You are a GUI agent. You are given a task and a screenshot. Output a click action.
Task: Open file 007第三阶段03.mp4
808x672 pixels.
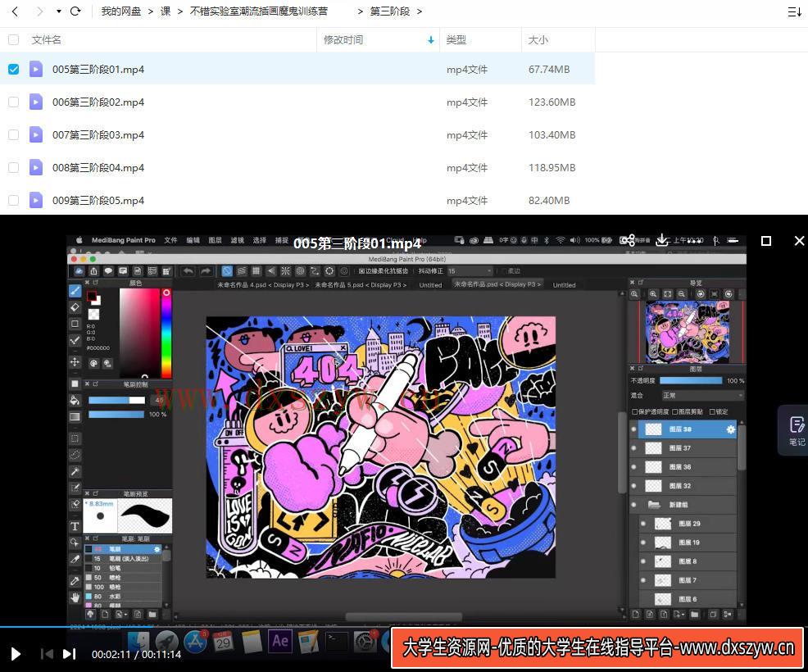[x=98, y=134]
